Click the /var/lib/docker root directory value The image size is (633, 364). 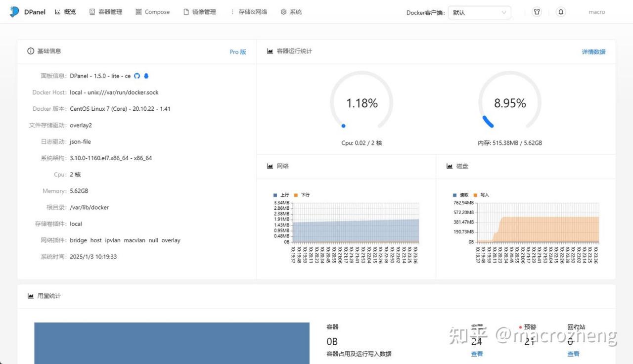point(90,208)
